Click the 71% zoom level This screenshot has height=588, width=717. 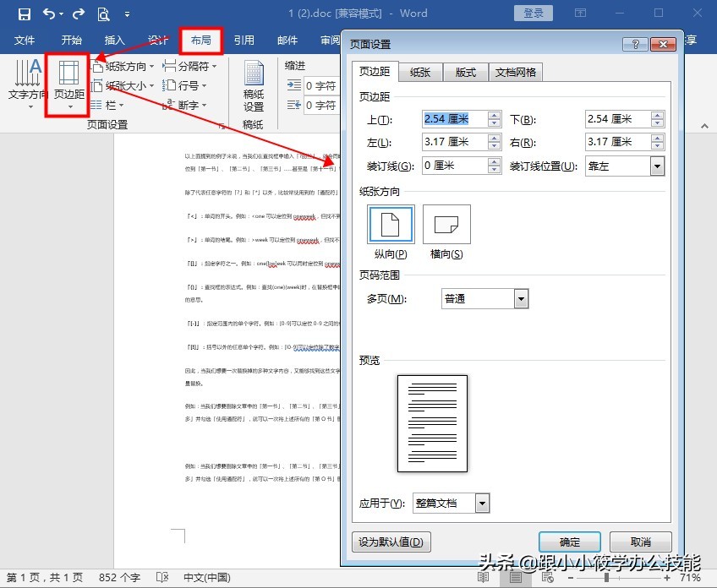690,578
